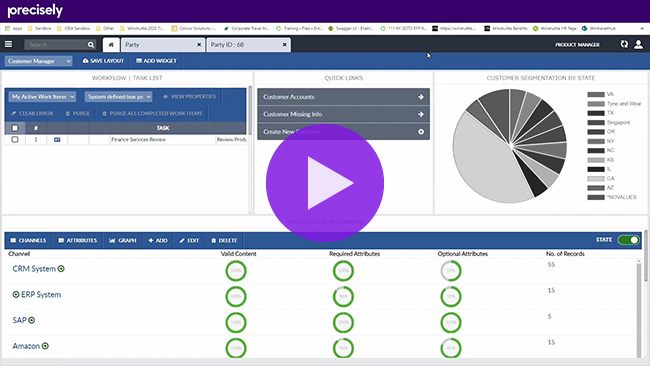Click in the Search input field
Screen dimensions: 650x366
pos(56,44)
